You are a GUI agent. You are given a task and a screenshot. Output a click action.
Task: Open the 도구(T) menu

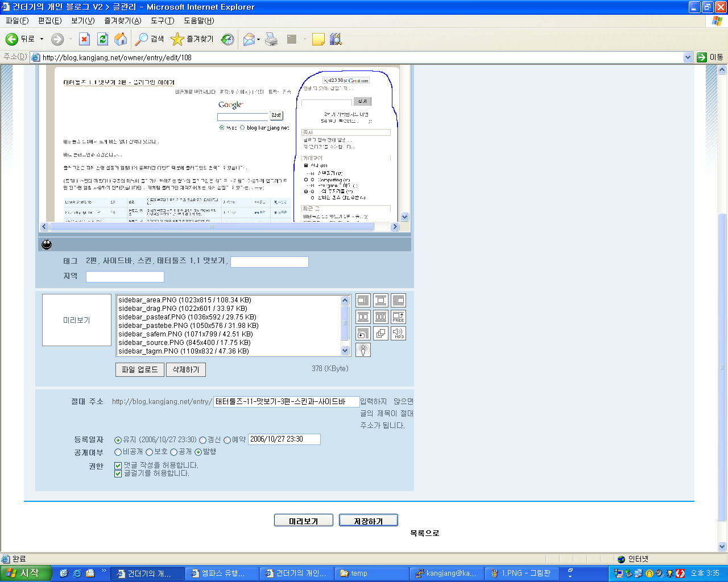click(162, 22)
